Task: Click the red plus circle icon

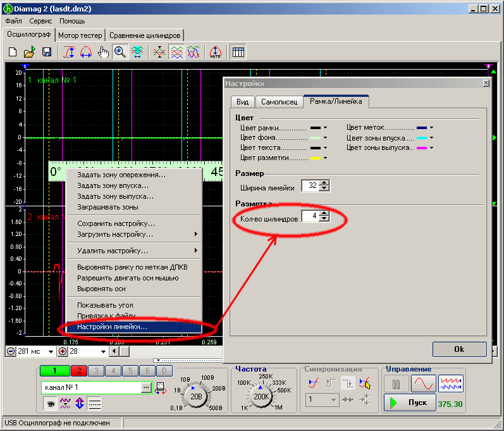Action: (x=63, y=351)
